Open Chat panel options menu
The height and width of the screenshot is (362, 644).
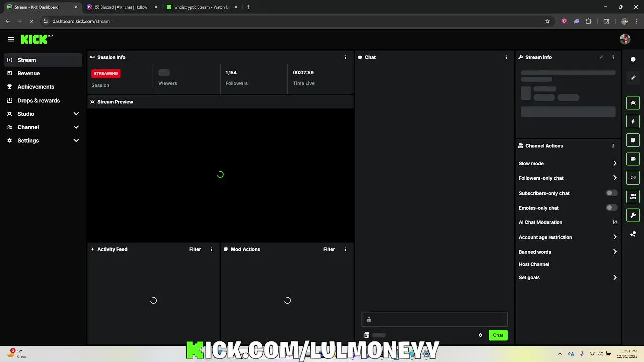pyautogui.click(x=506, y=57)
